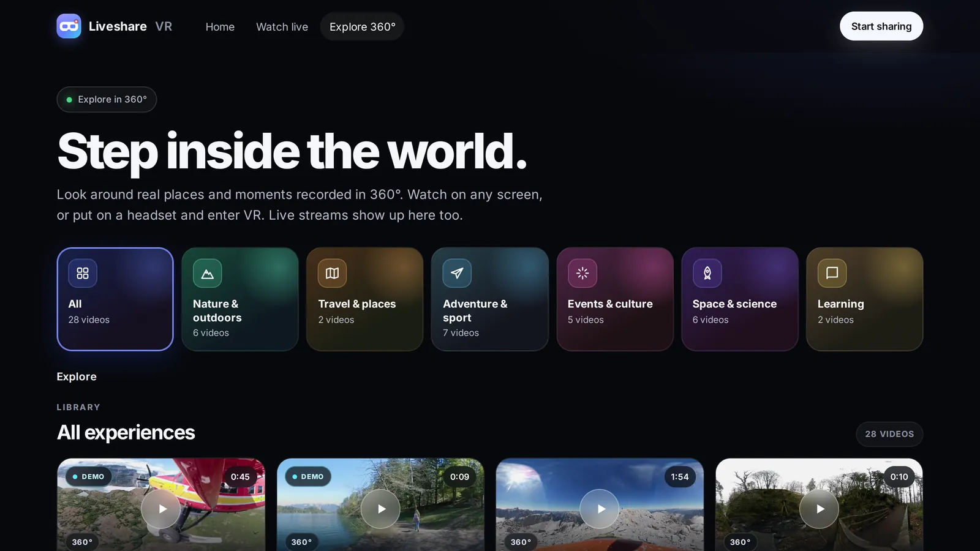
Task: Click the 0:45 duration label
Action: (240, 477)
